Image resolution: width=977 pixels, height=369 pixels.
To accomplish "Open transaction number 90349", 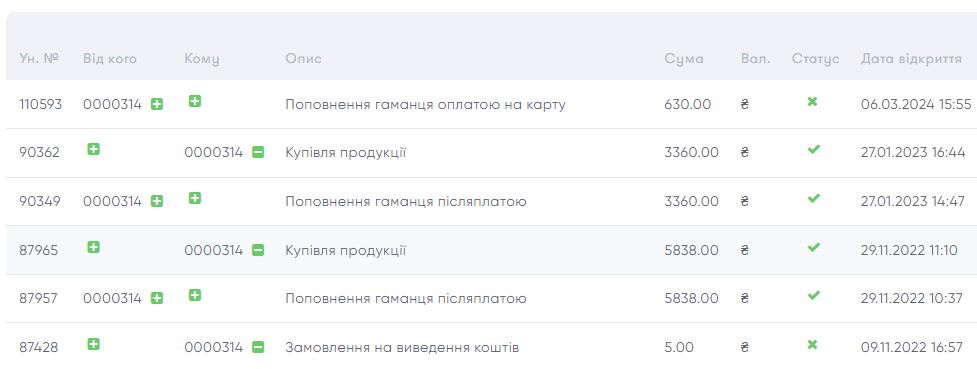I will 40,201.
